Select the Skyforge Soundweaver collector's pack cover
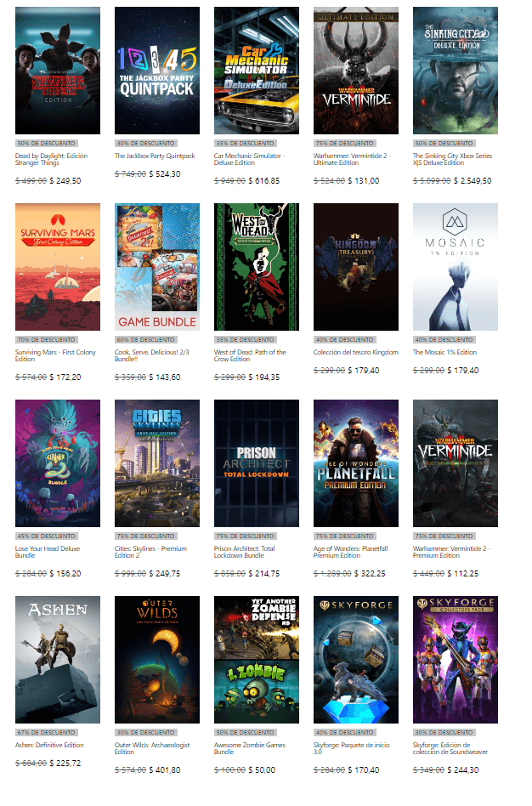Screen dimensions: 532x806 pos(456,660)
